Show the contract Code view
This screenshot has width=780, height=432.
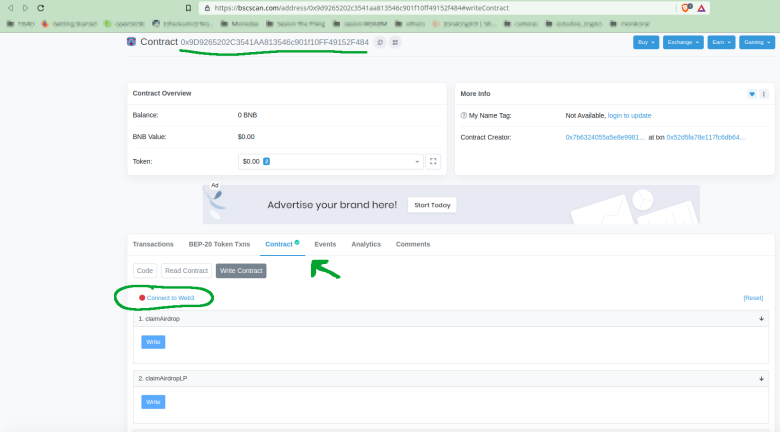coord(145,271)
